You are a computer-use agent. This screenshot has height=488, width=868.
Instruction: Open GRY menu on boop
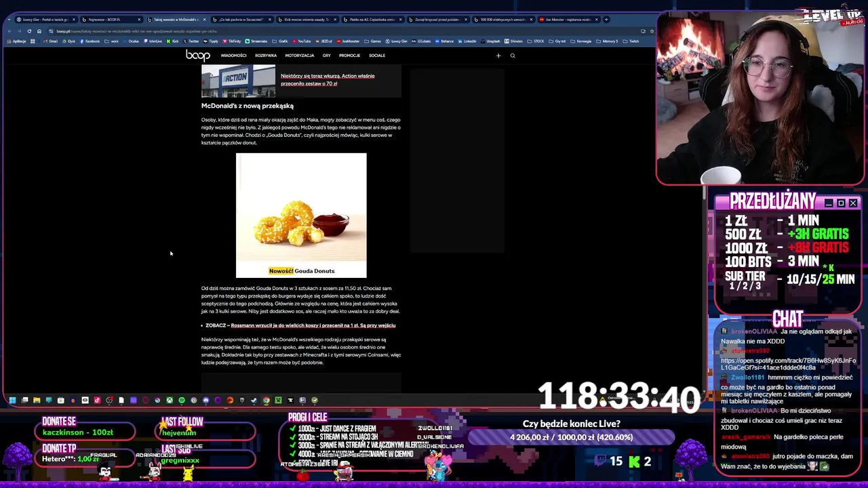point(327,56)
